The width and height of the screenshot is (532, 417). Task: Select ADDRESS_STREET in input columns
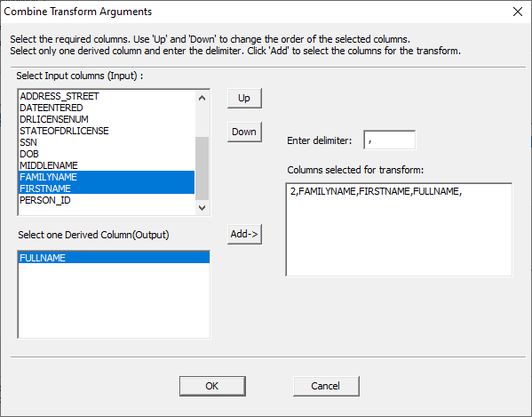107,96
